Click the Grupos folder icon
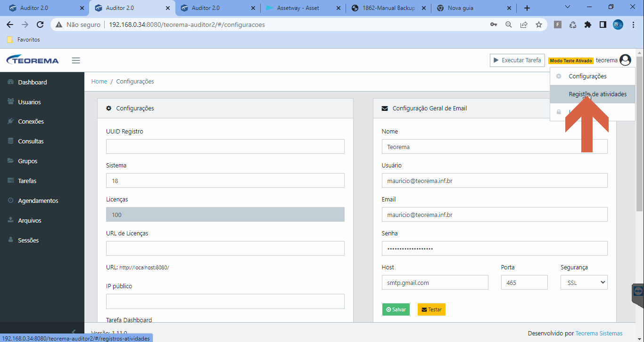 11,161
